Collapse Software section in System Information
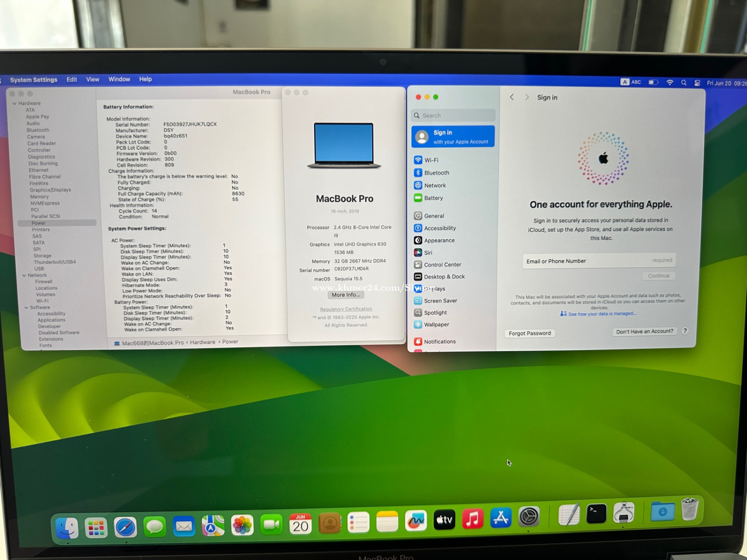 point(26,308)
